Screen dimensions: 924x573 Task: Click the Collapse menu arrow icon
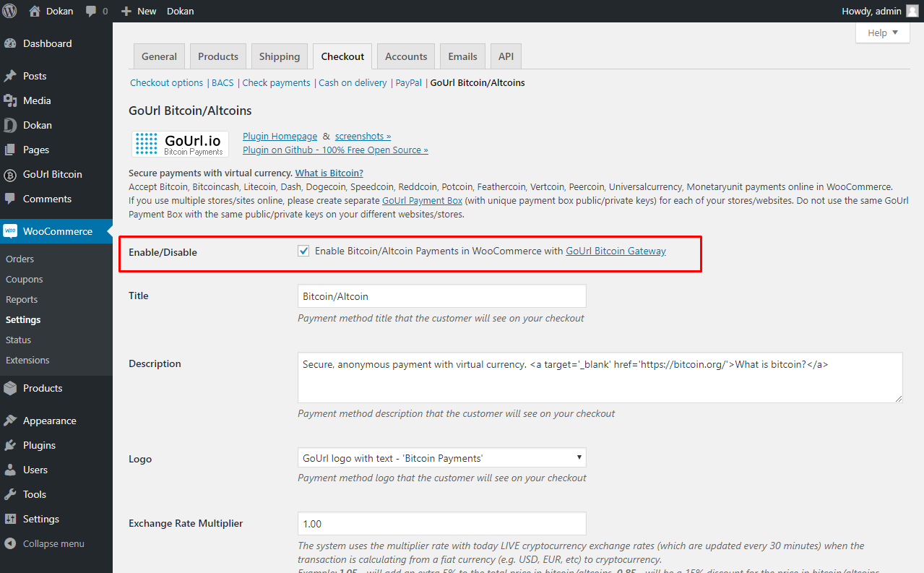pos(10,543)
